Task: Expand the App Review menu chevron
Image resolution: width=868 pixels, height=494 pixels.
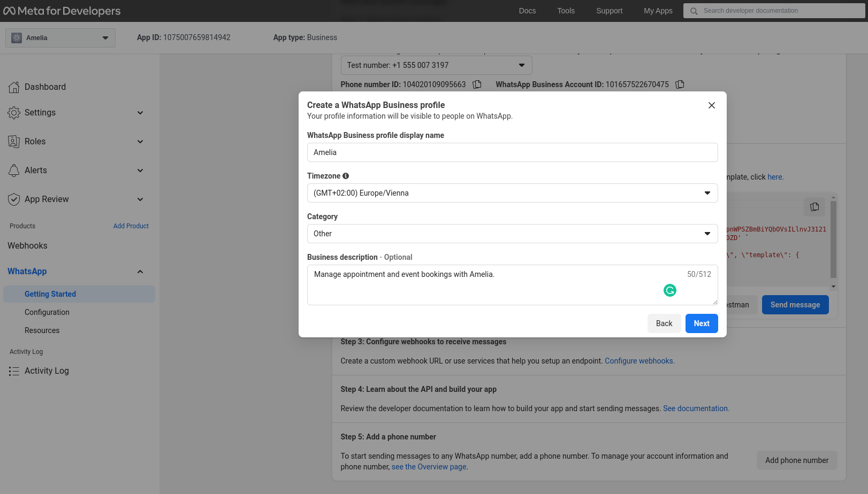Action: tap(140, 199)
